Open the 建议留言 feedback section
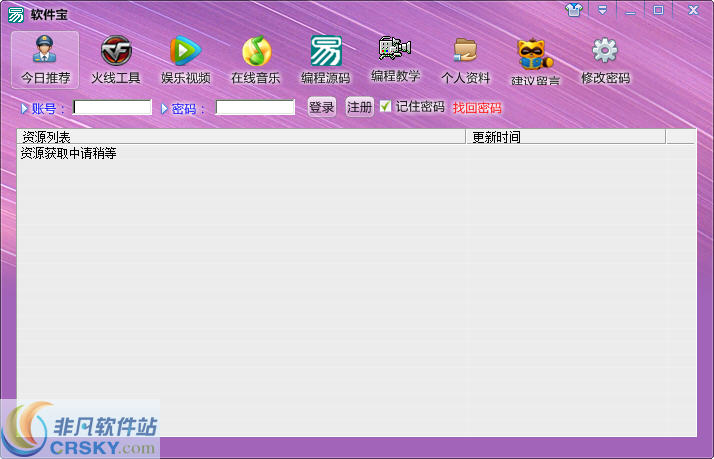The height and width of the screenshot is (459, 714). click(x=535, y=62)
